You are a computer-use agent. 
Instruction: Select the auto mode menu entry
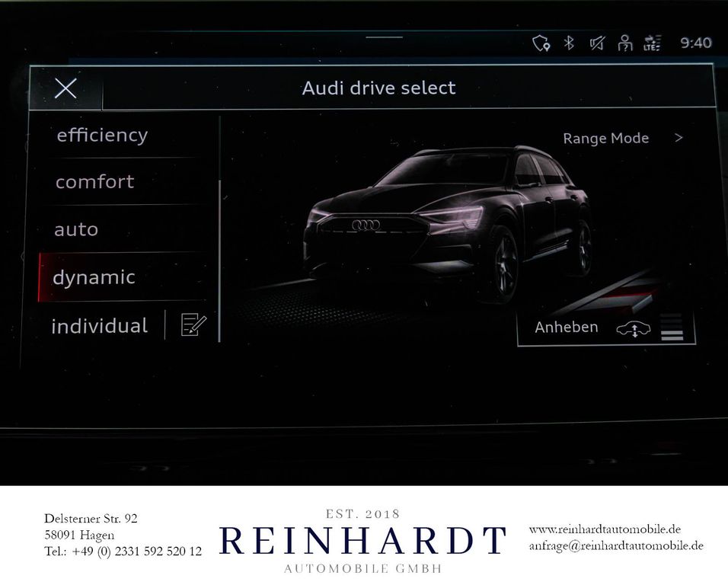pyautogui.click(x=75, y=229)
